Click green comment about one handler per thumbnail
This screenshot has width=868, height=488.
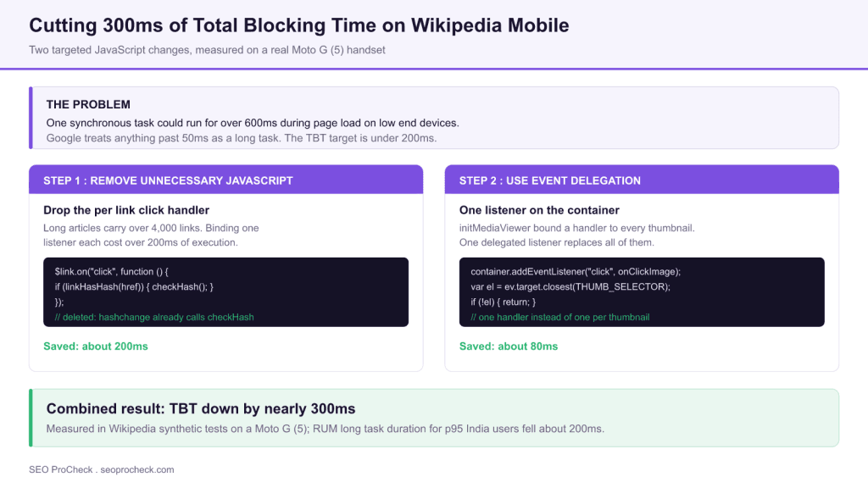[559, 318]
